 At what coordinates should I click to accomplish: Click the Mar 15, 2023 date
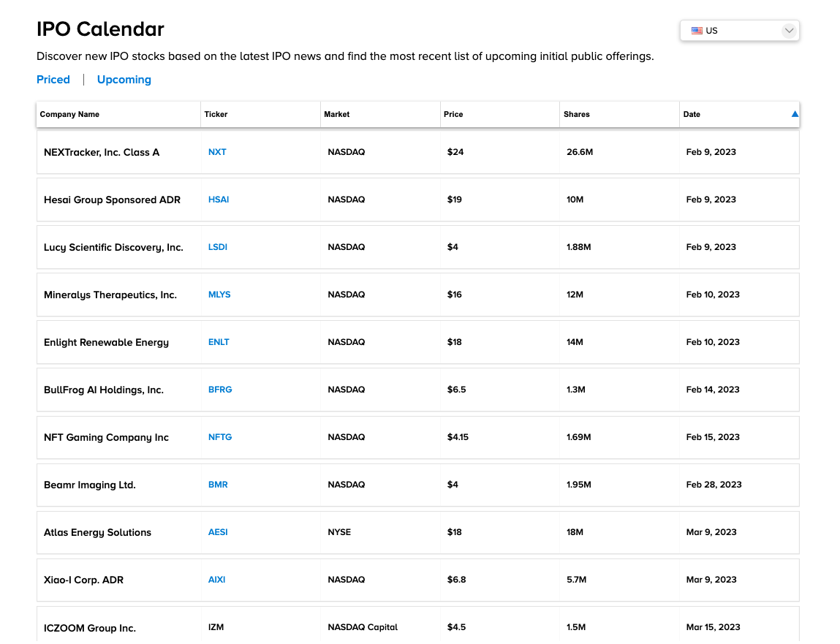pyautogui.click(x=713, y=627)
